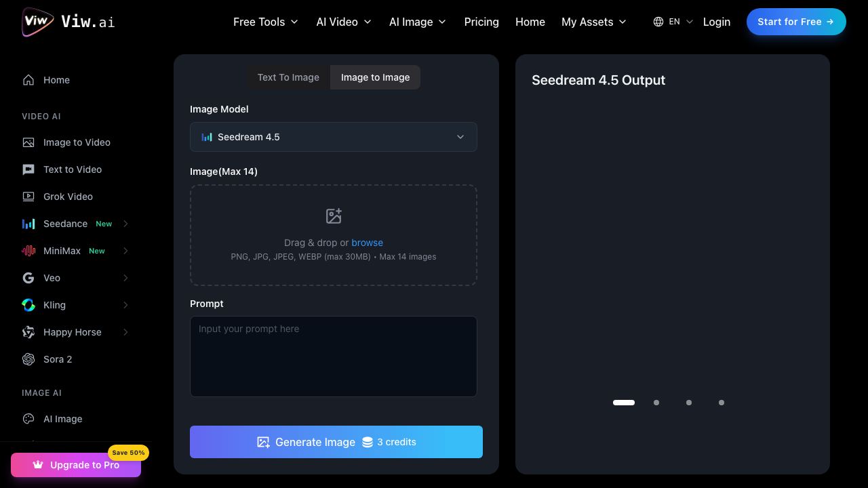The image size is (868, 488).
Task: Expand the Seedance submenu chevron
Action: click(x=125, y=224)
